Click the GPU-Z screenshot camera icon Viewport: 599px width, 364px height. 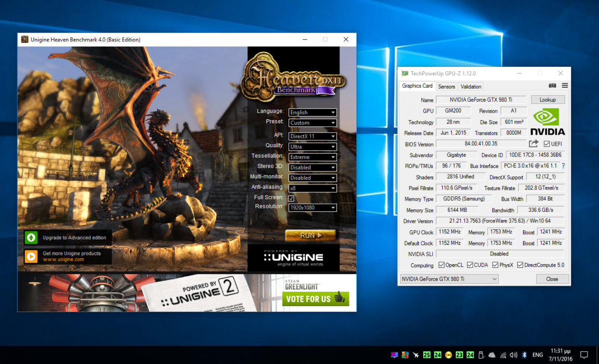[553, 86]
